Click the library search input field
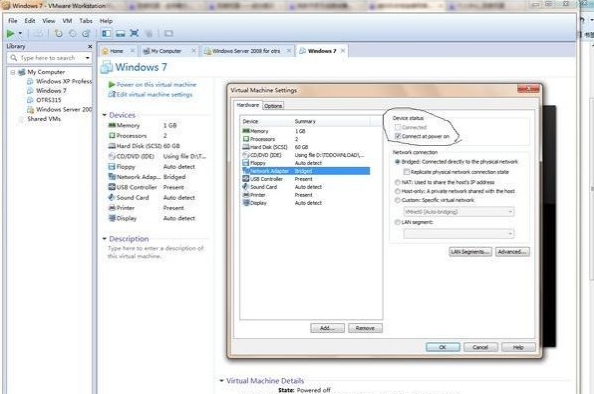594x394 pixels. [49, 58]
